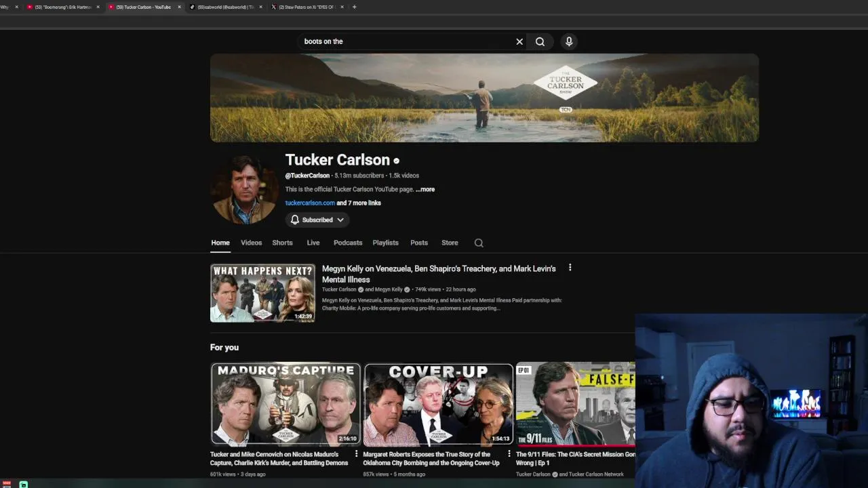Screen dimensions: 868x488
Task: Click Tucker Carlson channel avatar
Action: 245,189
